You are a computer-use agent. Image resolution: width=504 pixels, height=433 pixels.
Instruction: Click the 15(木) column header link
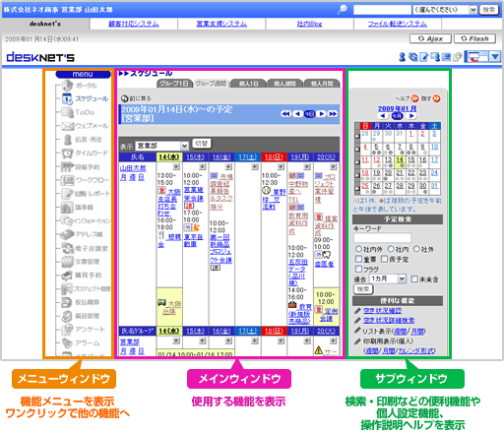click(x=195, y=157)
